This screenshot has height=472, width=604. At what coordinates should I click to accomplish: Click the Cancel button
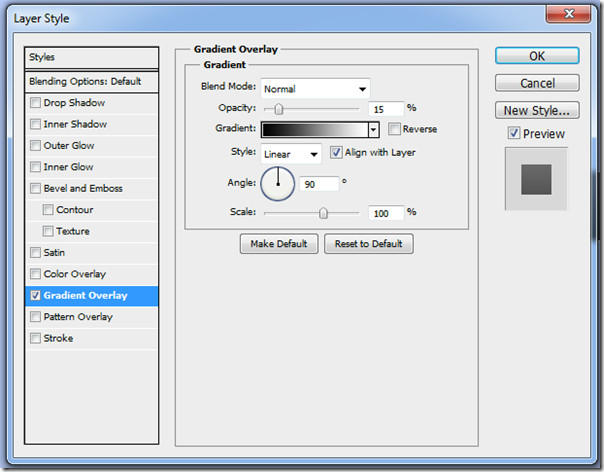(x=537, y=83)
